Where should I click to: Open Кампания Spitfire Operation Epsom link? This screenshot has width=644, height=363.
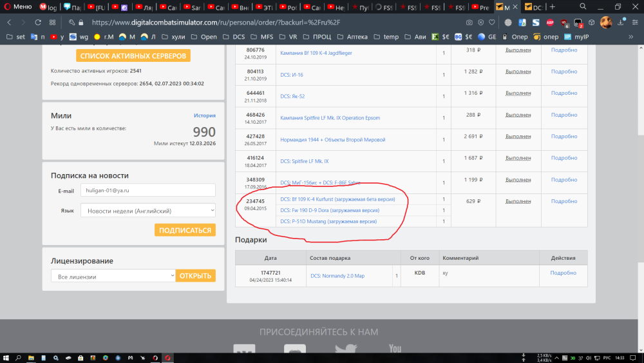[330, 118]
